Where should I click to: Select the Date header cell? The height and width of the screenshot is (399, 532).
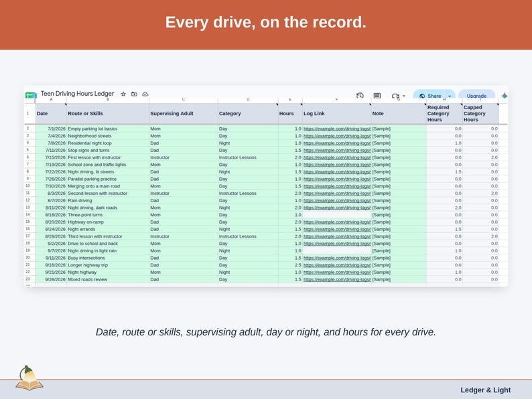pyautogui.click(x=51, y=114)
